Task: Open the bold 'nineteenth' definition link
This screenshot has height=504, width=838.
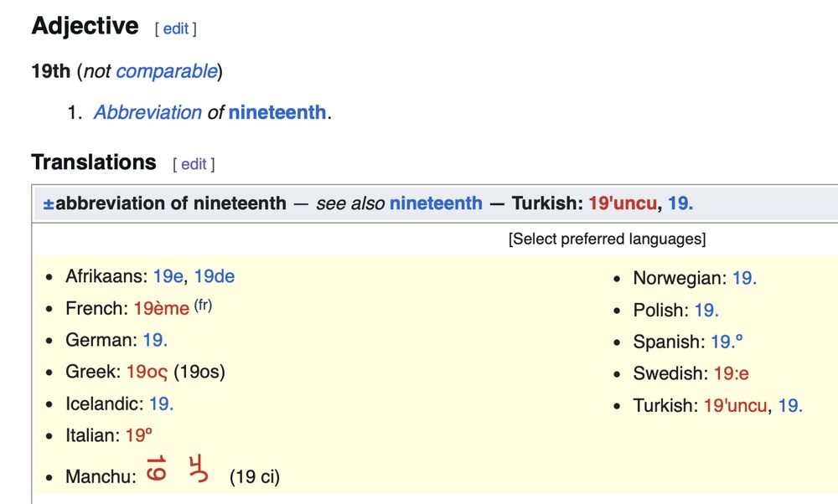Action: (x=277, y=112)
